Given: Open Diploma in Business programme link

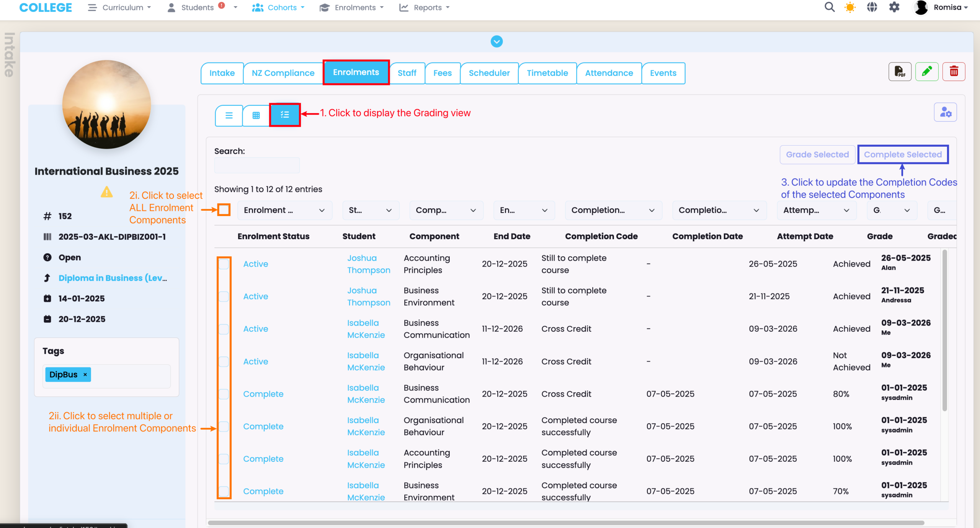Looking at the screenshot, I should [113, 278].
